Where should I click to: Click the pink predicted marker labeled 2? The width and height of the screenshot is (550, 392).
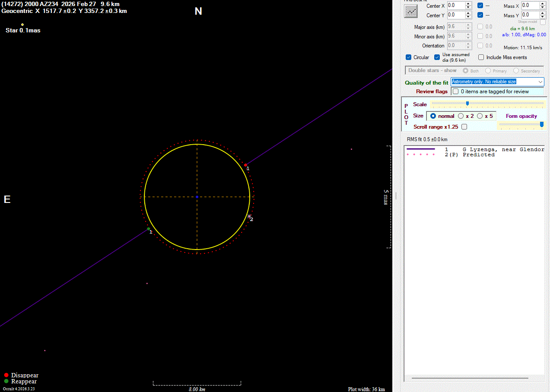click(249, 216)
